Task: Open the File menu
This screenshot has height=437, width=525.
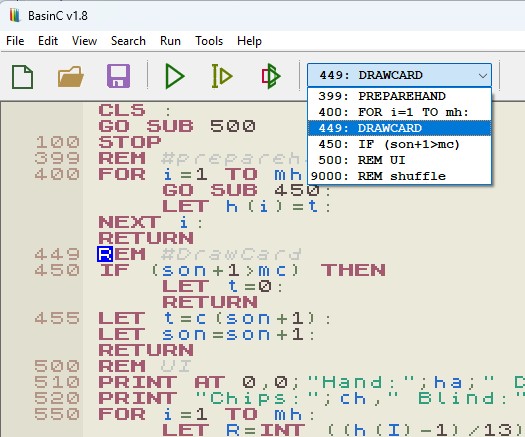Action: 15,41
